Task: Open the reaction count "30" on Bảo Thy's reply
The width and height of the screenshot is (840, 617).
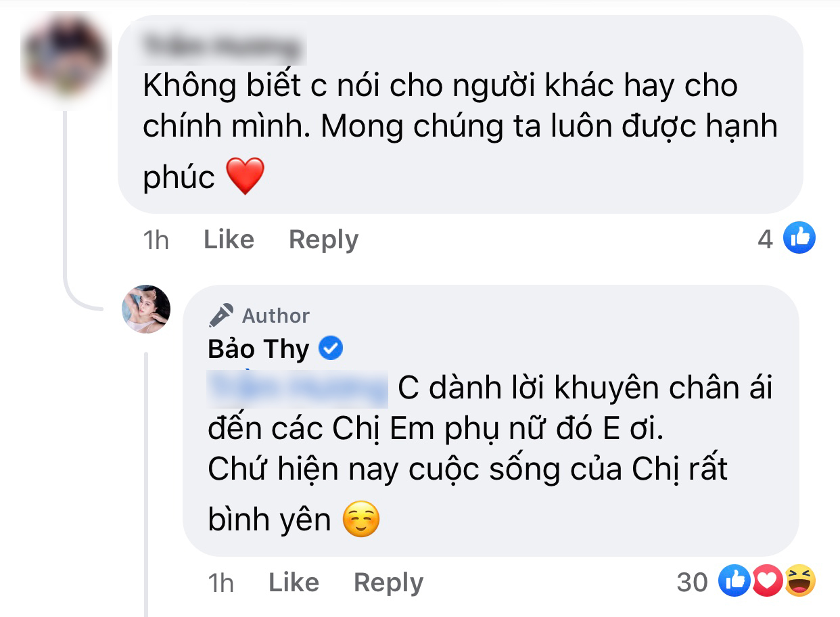Action: click(692, 581)
